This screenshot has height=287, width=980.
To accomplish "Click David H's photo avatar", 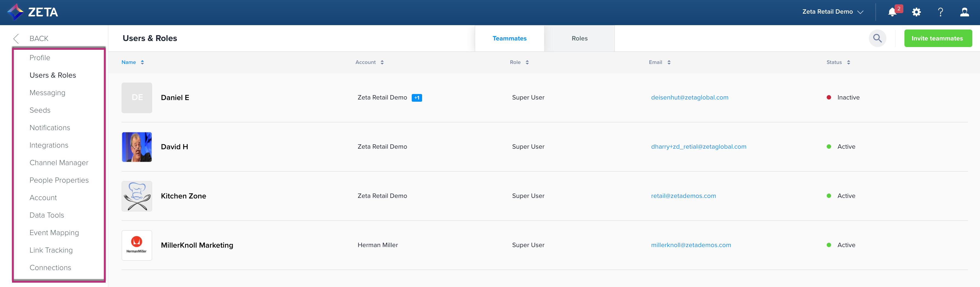I will pyautogui.click(x=137, y=147).
